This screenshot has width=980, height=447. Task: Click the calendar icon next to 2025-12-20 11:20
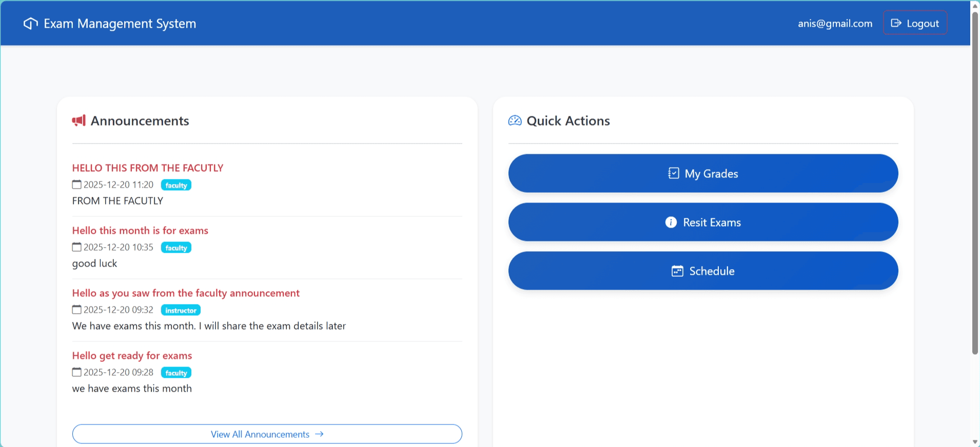77,185
